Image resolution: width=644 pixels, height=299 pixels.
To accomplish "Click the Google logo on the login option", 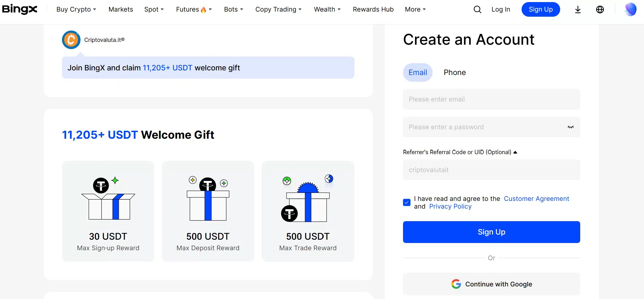I will pyautogui.click(x=456, y=284).
